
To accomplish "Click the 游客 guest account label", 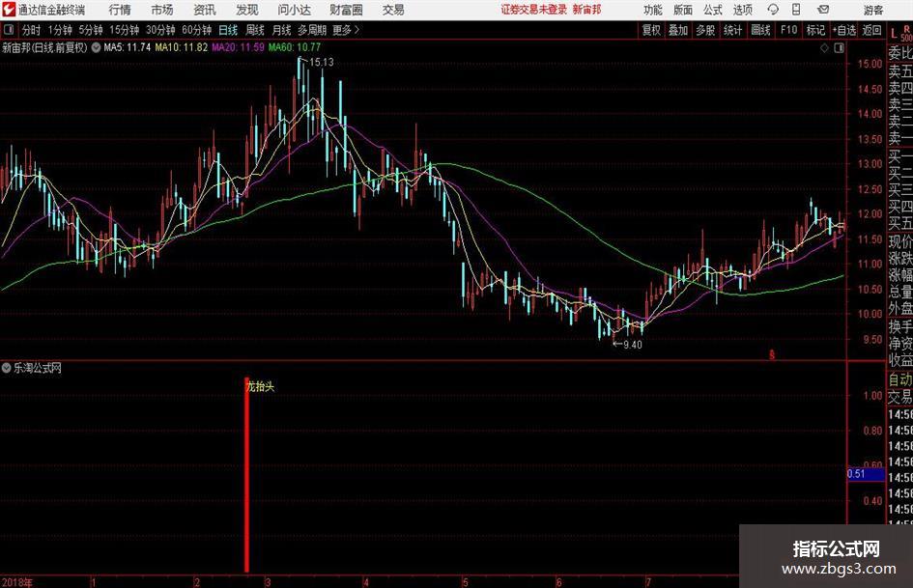I will pos(872,10).
